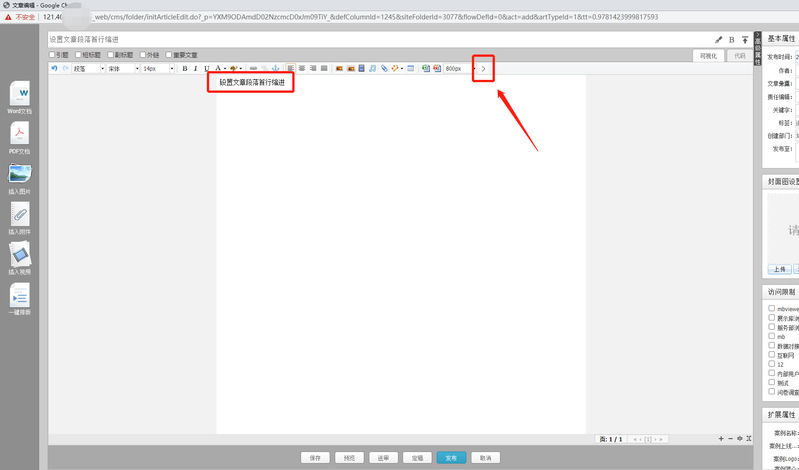Click the Word文档 import icon
The height and width of the screenshot is (470, 799).
click(20, 93)
